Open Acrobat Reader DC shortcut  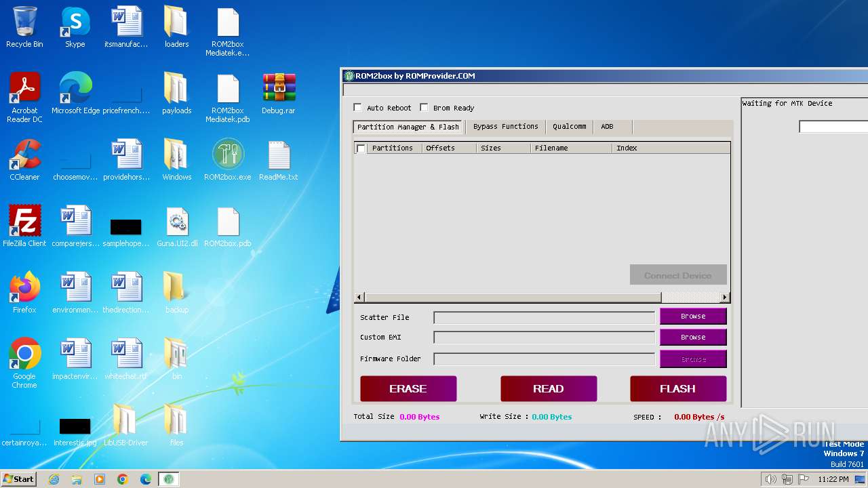tap(24, 98)
